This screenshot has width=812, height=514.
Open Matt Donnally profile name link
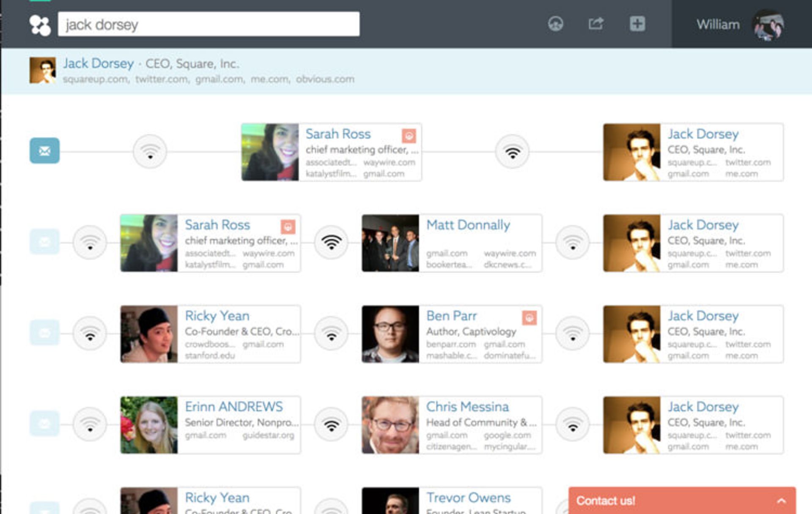468,225
